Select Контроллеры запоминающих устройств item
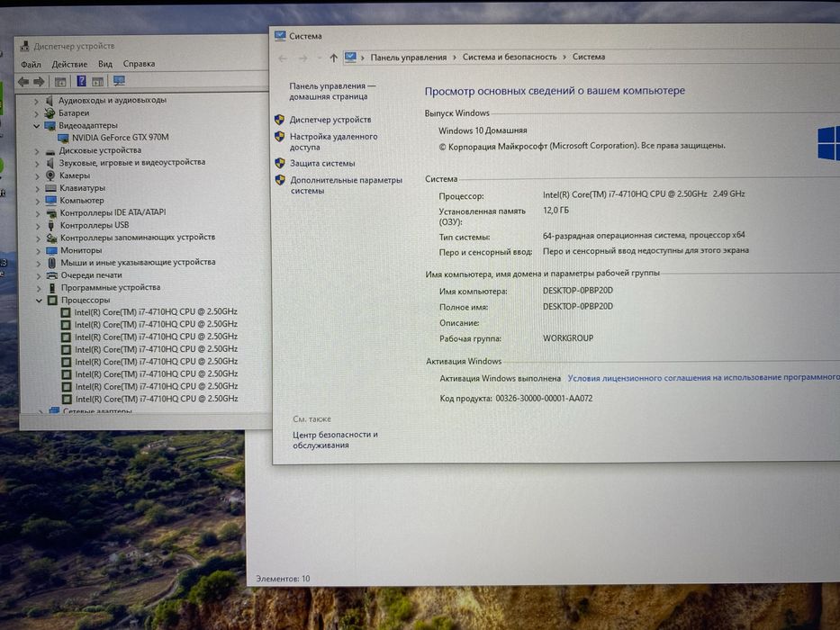The width and height of the screenshot is (840, 630). (x=137, y=237)
